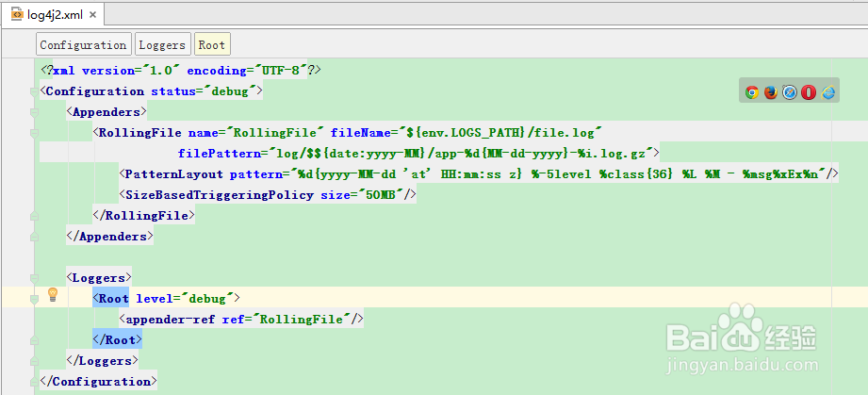Open preview in Internet Explorer icon
The height and width of the screenshot is (395, 868).
tap(827, 92)
